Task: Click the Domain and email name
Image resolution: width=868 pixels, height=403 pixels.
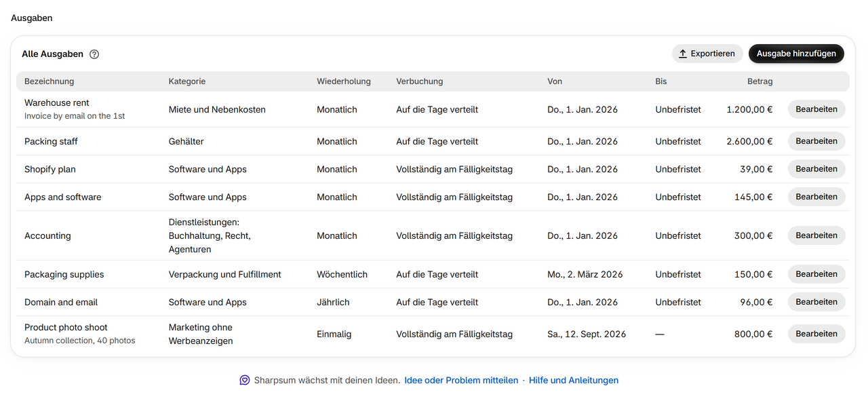Action: [61, 303]
